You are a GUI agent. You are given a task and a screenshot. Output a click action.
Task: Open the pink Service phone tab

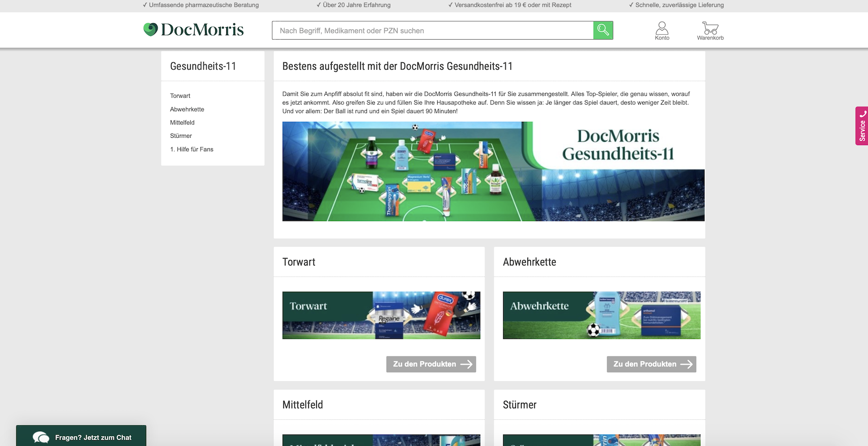point(862,126)
